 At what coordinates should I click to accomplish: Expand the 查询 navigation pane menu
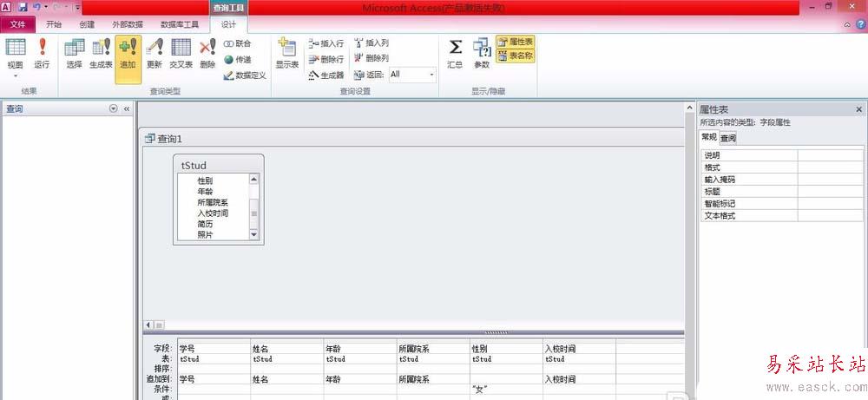coord(114,109)
